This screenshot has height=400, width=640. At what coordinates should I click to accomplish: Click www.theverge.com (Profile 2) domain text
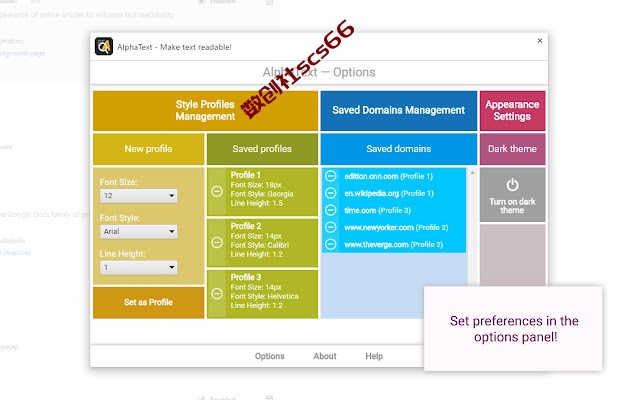(393, 245)
